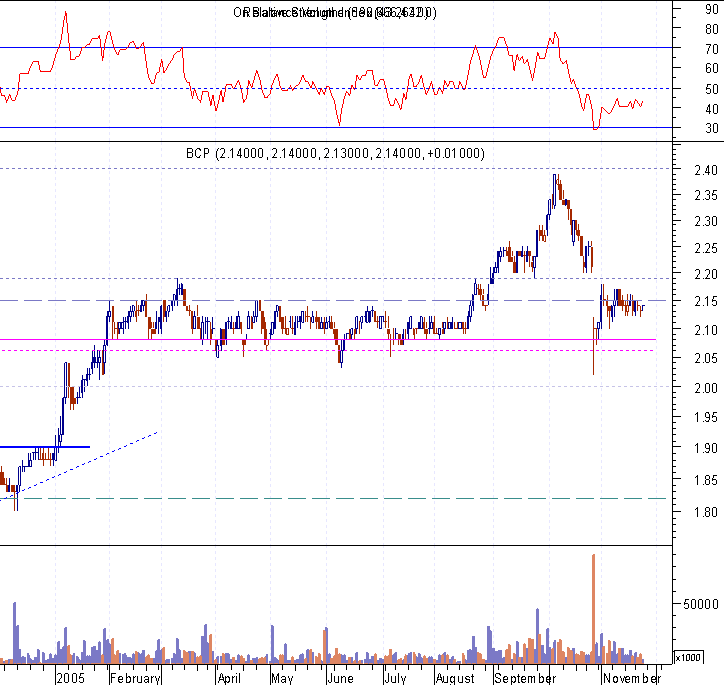Click the BCP price chart title text

(335, 153)
